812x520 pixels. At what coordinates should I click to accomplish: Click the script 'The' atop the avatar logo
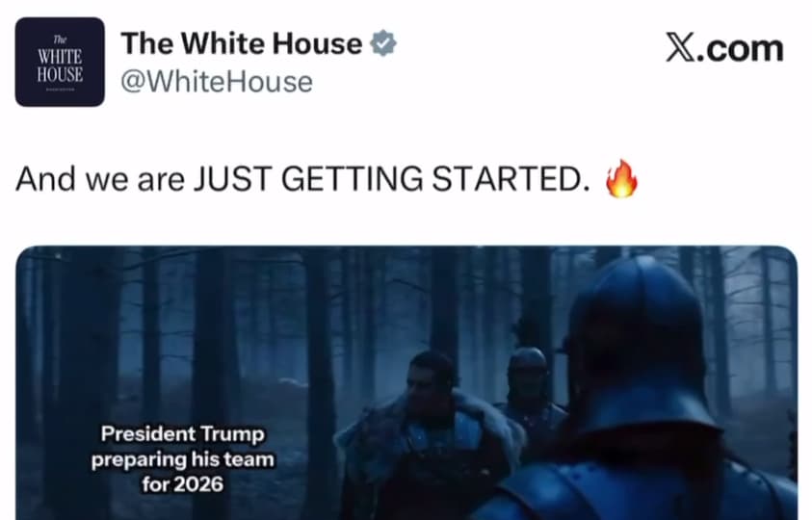point(60,39)
